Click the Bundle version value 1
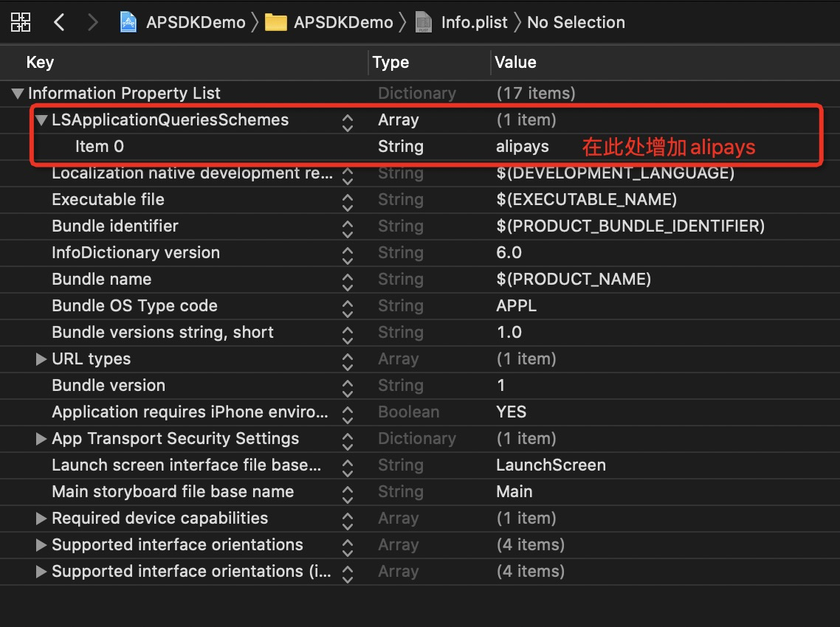The image size is (840, 627). 501,386
